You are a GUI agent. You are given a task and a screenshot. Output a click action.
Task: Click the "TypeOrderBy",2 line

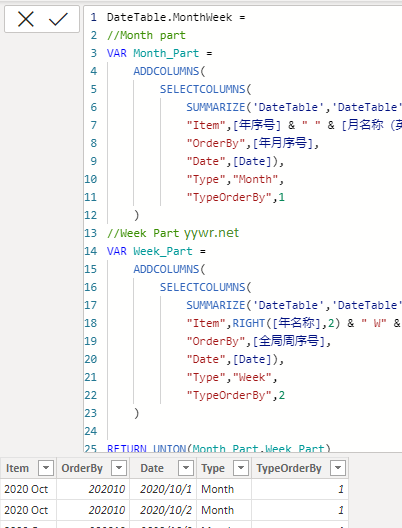click(x=235, y=395)
